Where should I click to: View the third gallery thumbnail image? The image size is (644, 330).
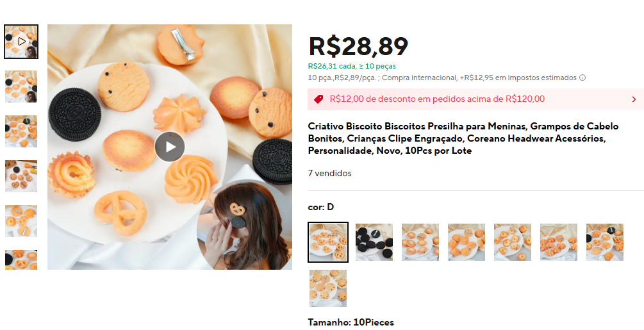(21, 131)
